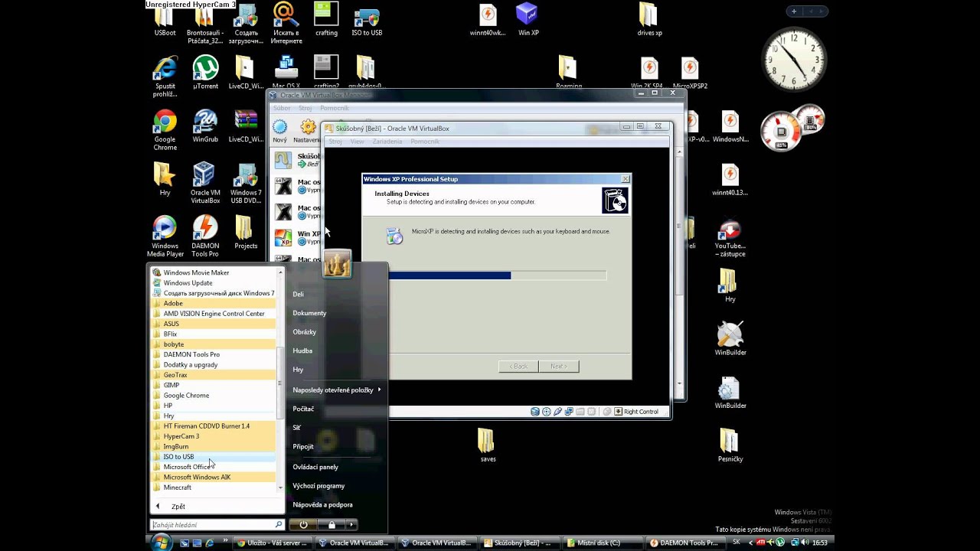
Task: Expand the GIMP folder in programs list
Action: [214, 385]
